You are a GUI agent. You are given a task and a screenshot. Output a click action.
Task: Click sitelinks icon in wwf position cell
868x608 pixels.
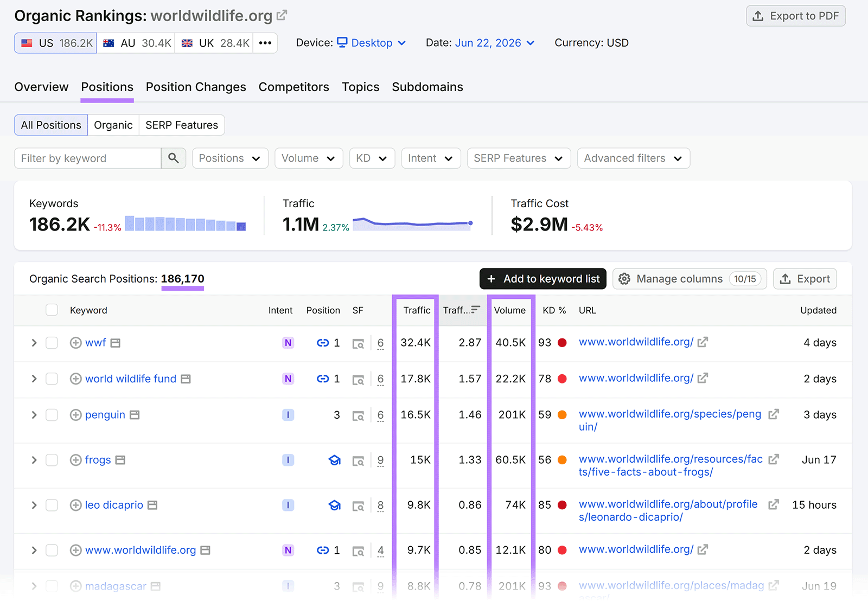[x=323, y=343]
